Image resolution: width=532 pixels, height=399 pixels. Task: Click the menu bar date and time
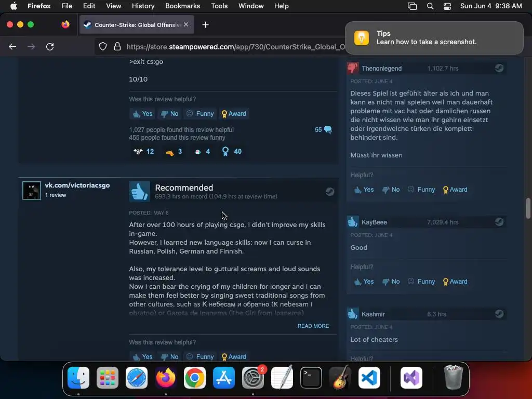pos(491,6)
